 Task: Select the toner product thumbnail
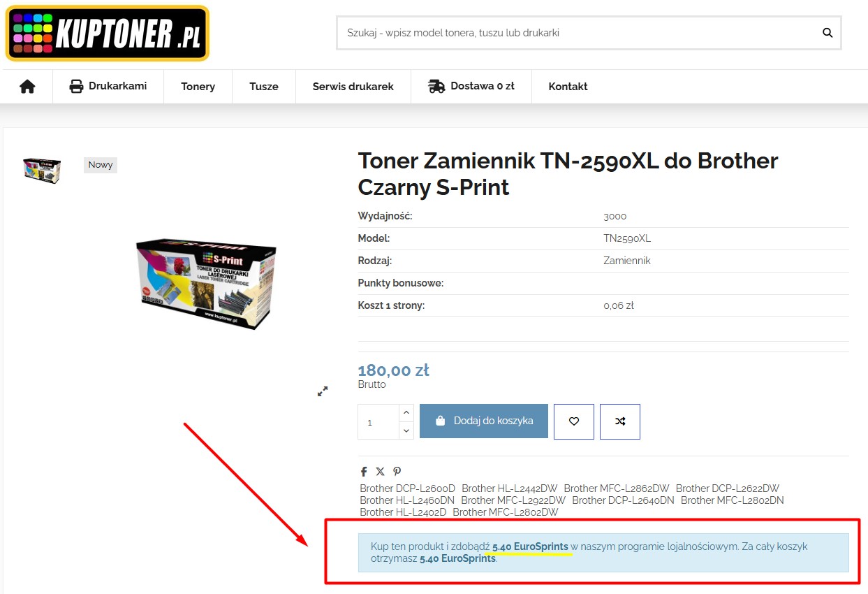pos(42,171)
